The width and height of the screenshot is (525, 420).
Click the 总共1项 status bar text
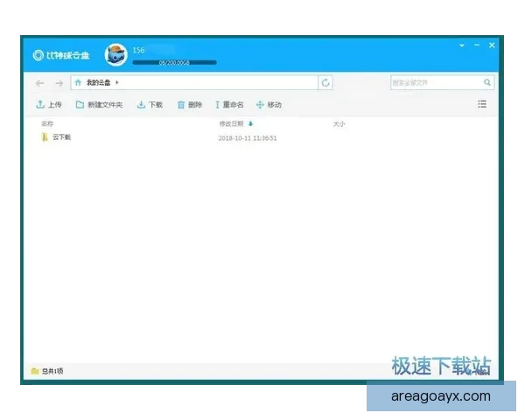click(52, 371)
